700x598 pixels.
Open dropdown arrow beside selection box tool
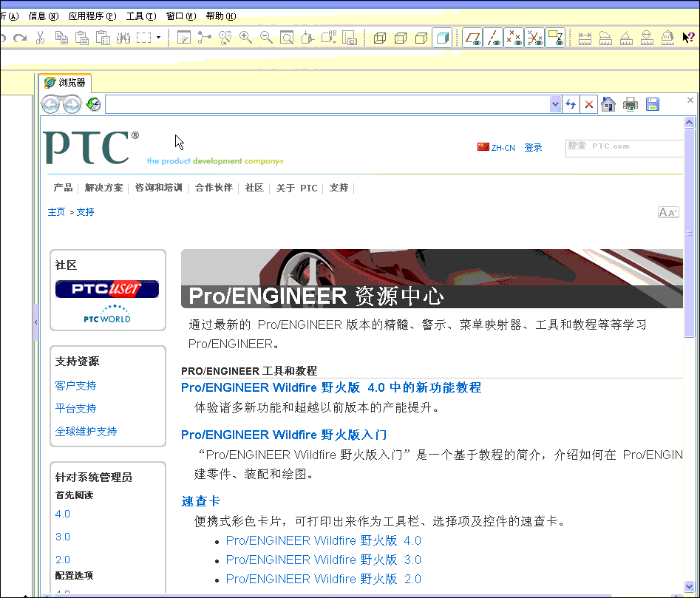(x=158, y=38)
